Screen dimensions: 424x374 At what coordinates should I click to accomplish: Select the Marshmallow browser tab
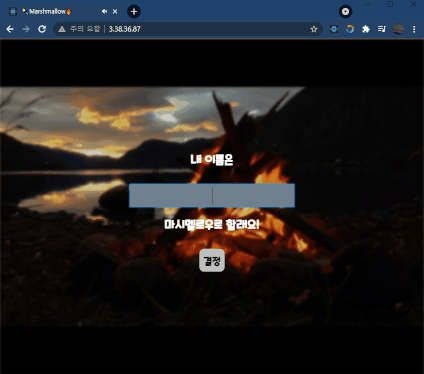pyautogui.click(x=63, y=12)
